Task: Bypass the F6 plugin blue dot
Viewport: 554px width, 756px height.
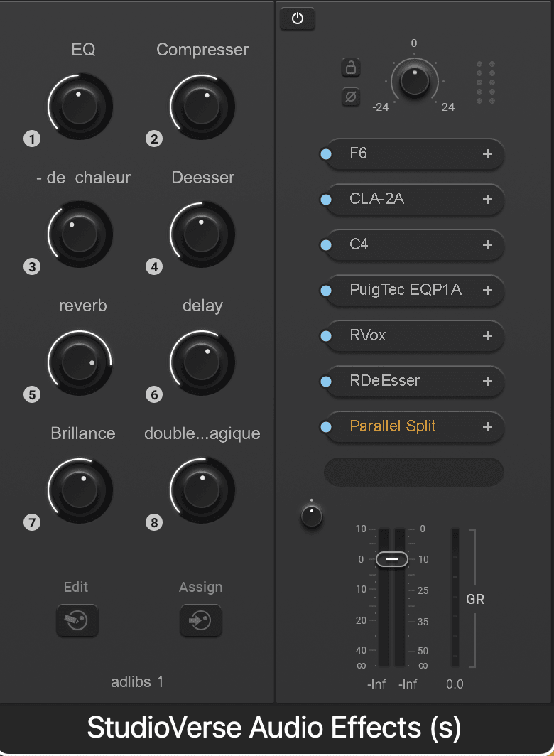Action: [x=326, y=154]
